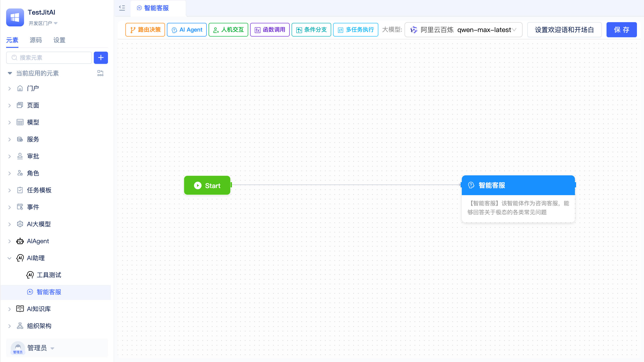Expand the 模型 tree node

9,123
